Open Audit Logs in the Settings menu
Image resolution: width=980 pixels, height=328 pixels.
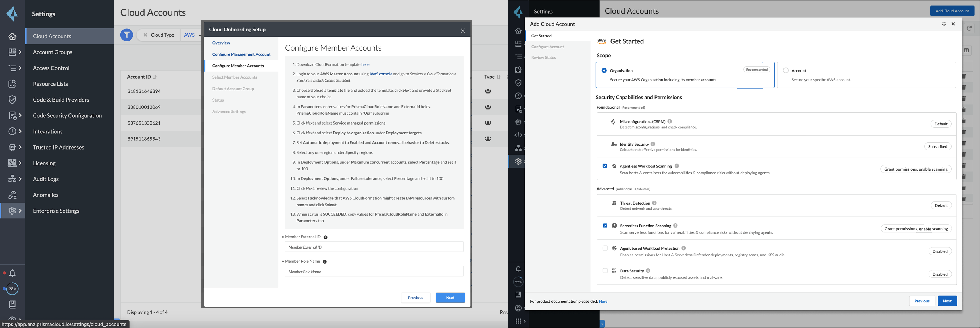(x=46, y=179)
